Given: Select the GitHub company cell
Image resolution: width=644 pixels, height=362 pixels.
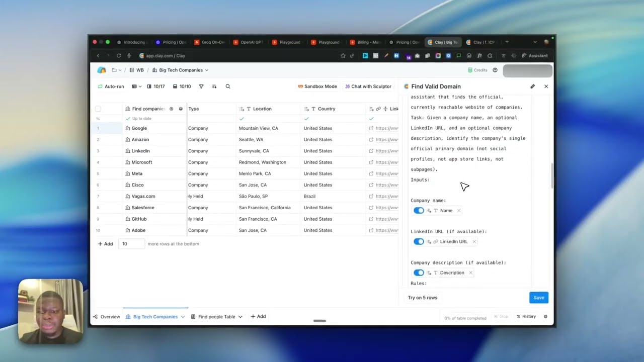Looking at the screenshot, I should (154, 219).
